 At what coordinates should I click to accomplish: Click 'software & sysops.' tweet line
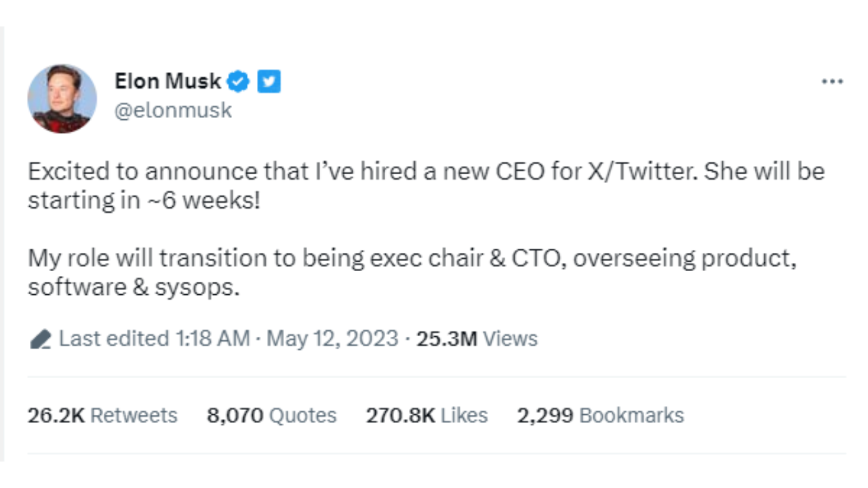[x=134, y=287]
